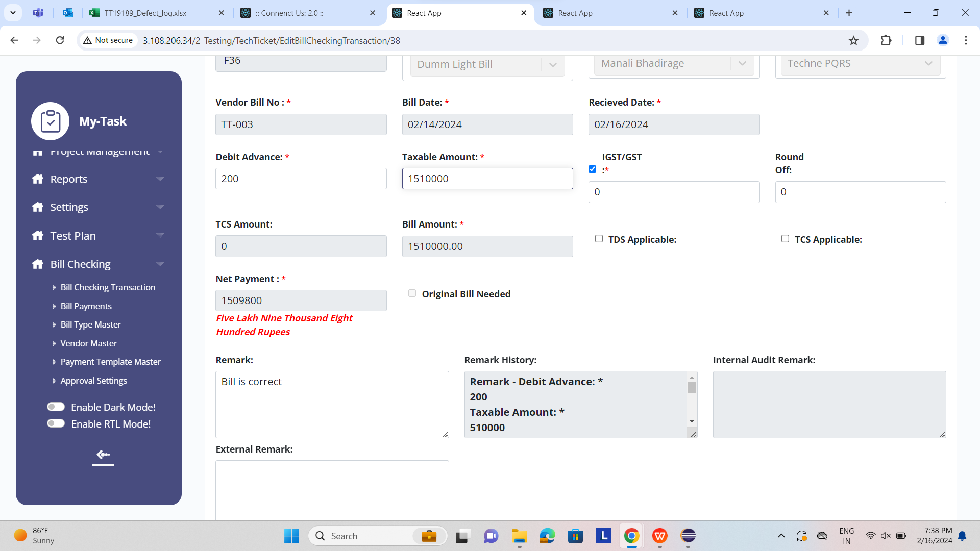Open the WPS Office taskbar icon
Image resolution: width=980 pixels, height=551 pixels.
[x=659, y=536]
